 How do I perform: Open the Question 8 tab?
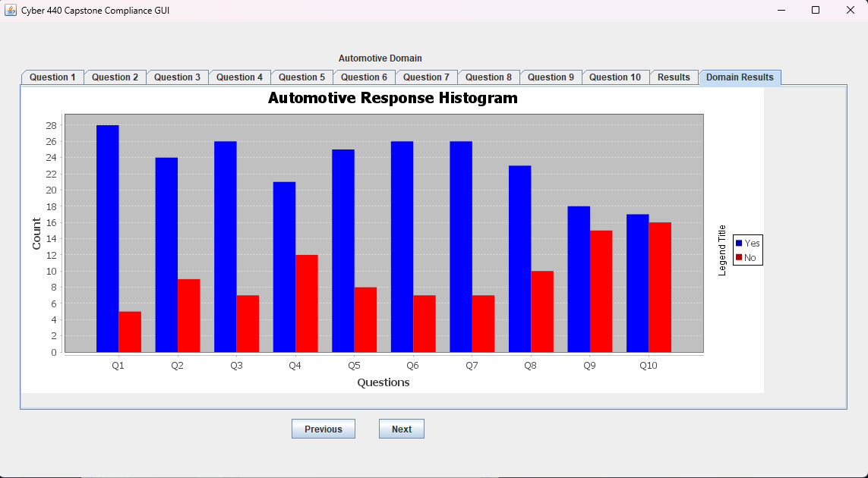[x=488, y=77]
